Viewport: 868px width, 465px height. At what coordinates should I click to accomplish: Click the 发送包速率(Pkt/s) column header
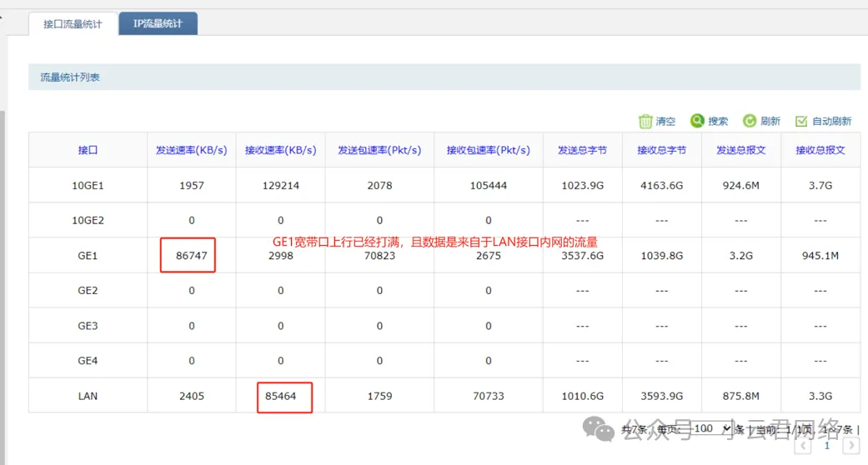click(379, 150)
